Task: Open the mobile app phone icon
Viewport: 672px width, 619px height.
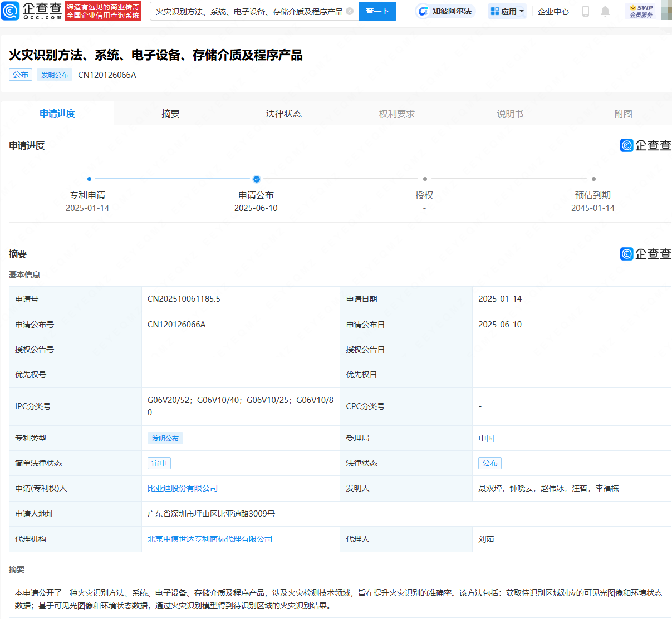Action: (586, 11)
